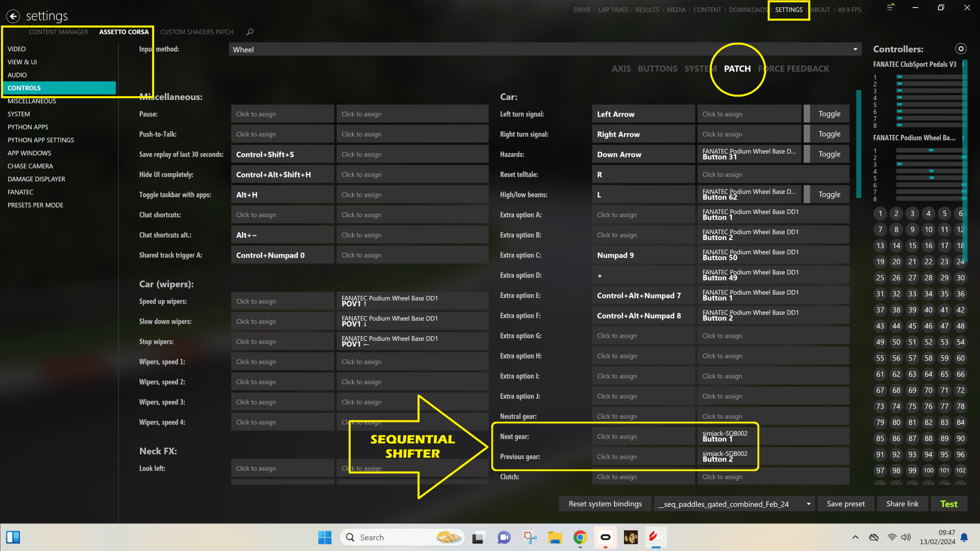Assign first key for Pause
The height and width of the screenshot is (551, 980).
pos(282,114)
